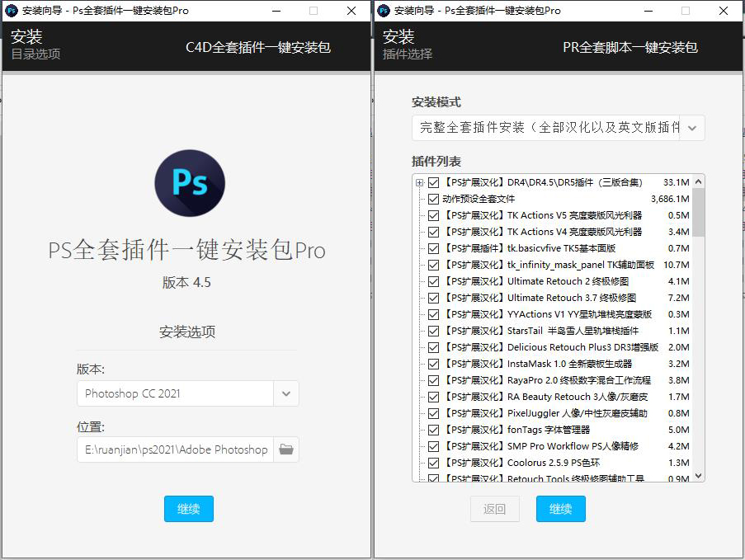This screenshot has width=745, height=560.
Task: Click plugin list scroll down arrow
Action: click(x=698, y=475)
